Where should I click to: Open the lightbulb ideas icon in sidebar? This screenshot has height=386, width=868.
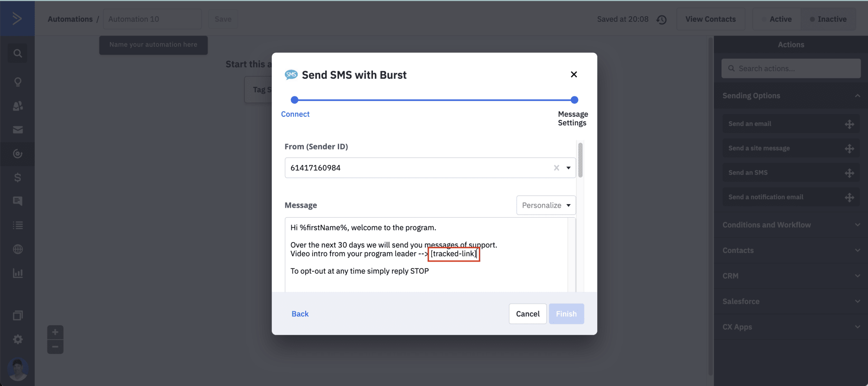(x=18, y=82)
